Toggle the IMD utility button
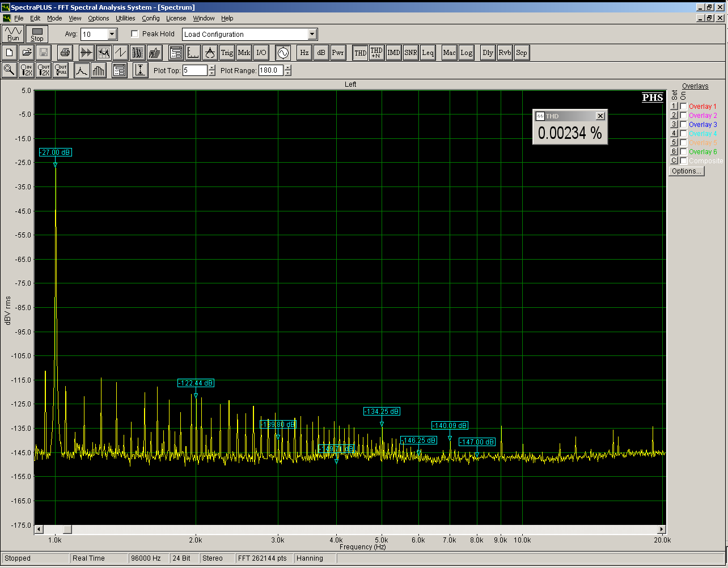Image resolution: width=728 pixels, height=568 pixels. 393,53
